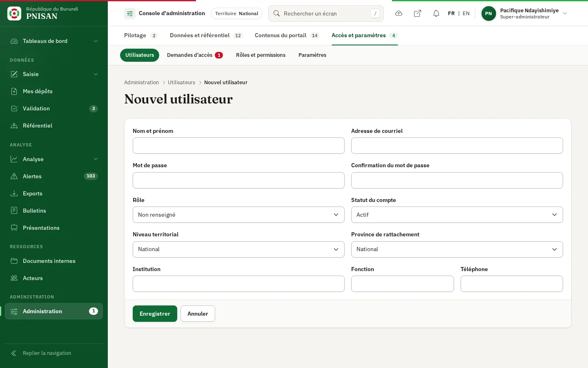Viewport: 588px width, 368px height.
Task: Collapse navigation with Replier la navigation
Action: click(54, 353)
